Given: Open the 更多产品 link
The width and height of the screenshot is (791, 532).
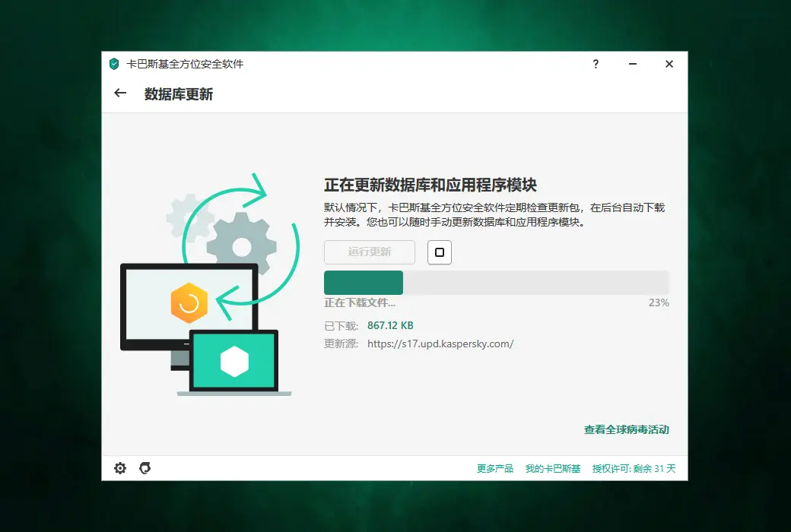Looking at the screenshot, I should [x=495, y=468].
